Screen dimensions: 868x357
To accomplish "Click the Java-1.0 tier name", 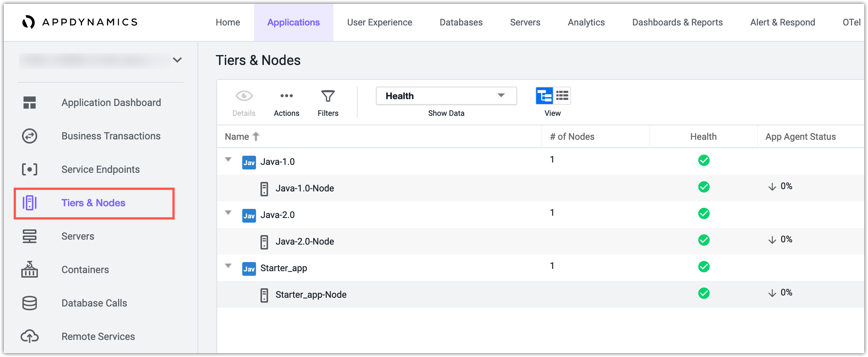I will click(x=278, y=162).
